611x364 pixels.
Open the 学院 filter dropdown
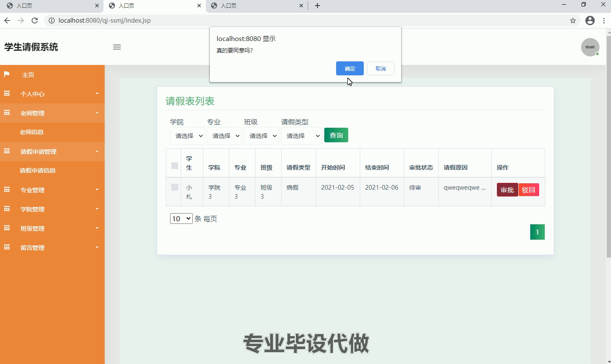click(x=188, y=136)
